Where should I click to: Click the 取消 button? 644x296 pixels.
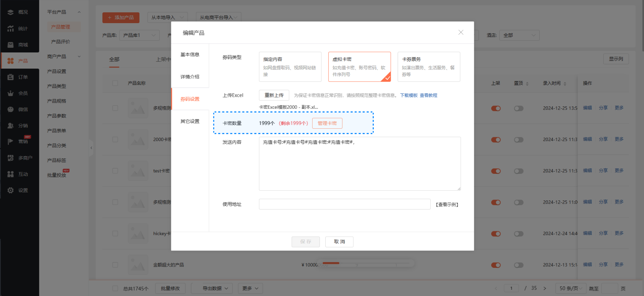(340, 242)
